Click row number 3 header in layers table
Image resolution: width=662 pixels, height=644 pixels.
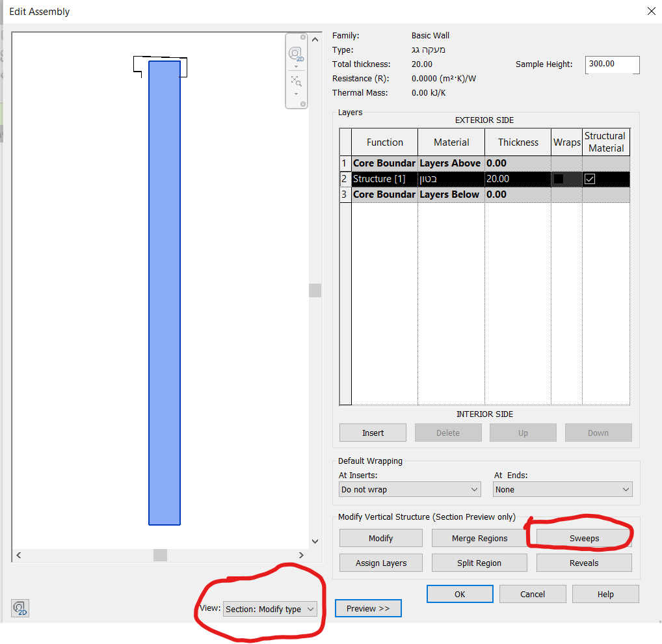point(345,195)
